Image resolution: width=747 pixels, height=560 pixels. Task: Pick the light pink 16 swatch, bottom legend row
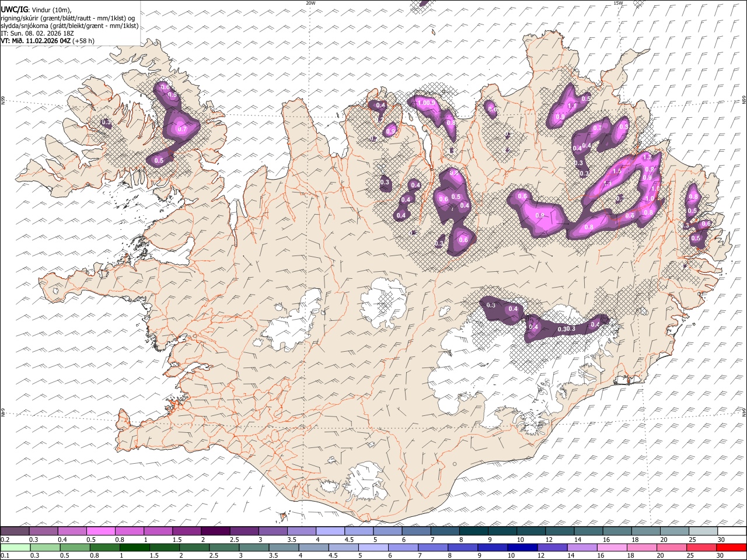click(611, 547)
